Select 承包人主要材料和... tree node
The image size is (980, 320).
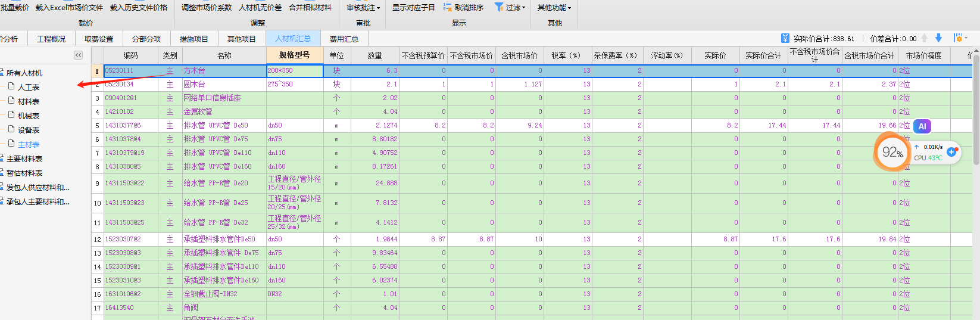38,201
